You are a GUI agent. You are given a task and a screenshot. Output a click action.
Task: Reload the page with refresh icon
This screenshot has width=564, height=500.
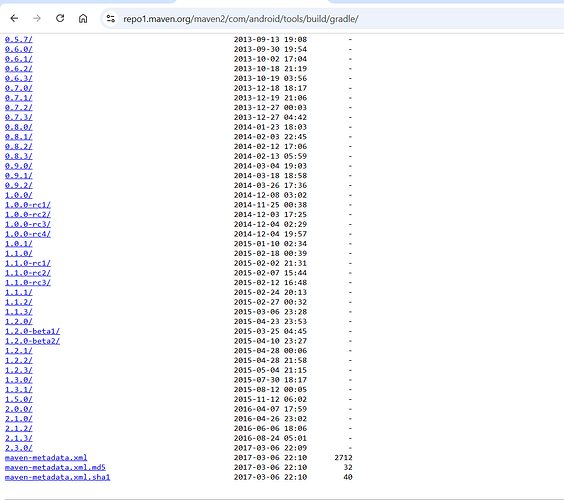[60, 18]
